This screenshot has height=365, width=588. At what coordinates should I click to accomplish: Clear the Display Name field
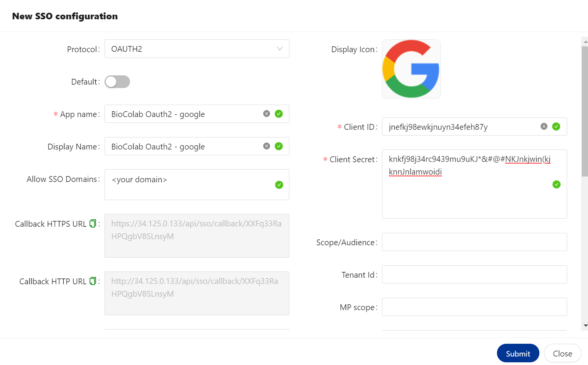coord(266,146)
